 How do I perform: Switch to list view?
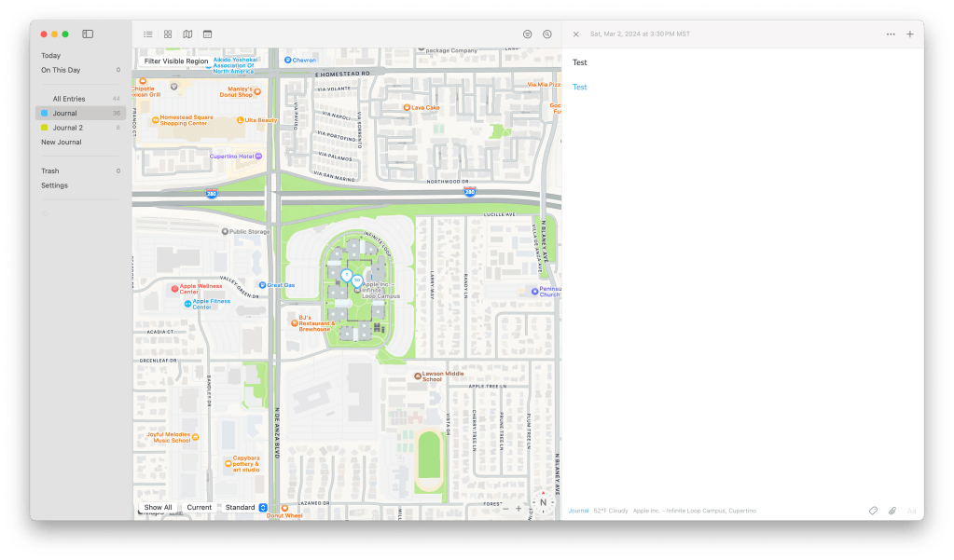click(148, 34)
